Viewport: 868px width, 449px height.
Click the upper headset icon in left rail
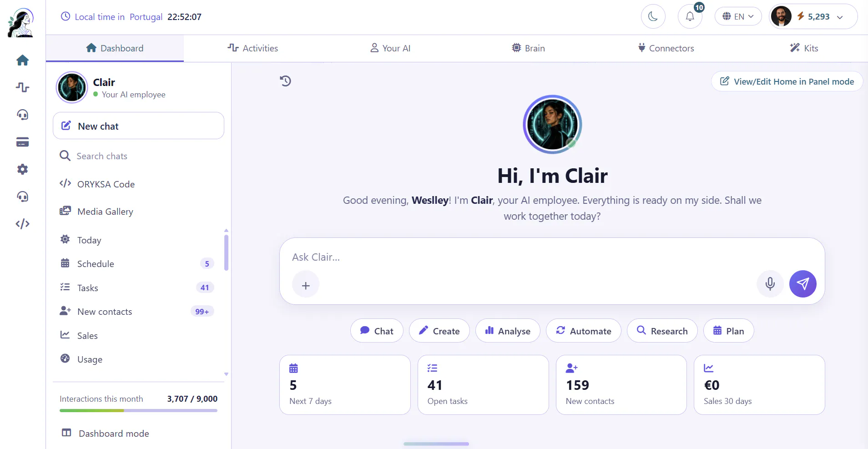22,115
